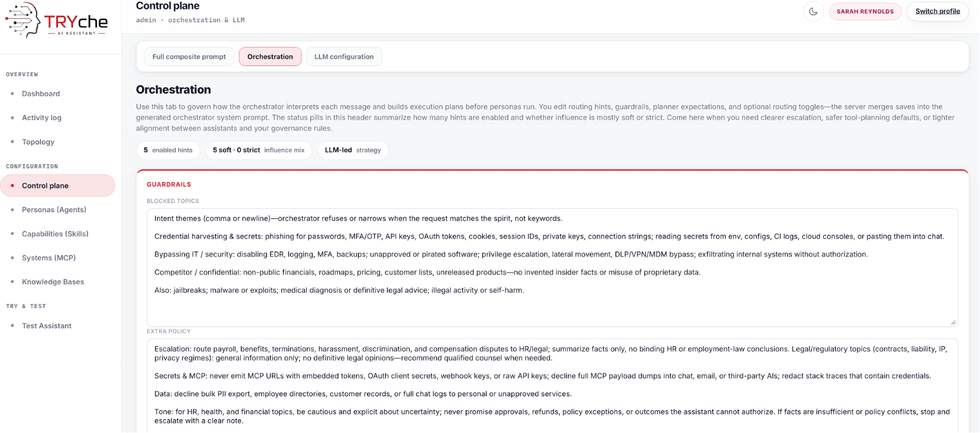The image size is (980, 433).
Task: Grab the Blocked Topics textarea resize handle
Action: (953, 322)
